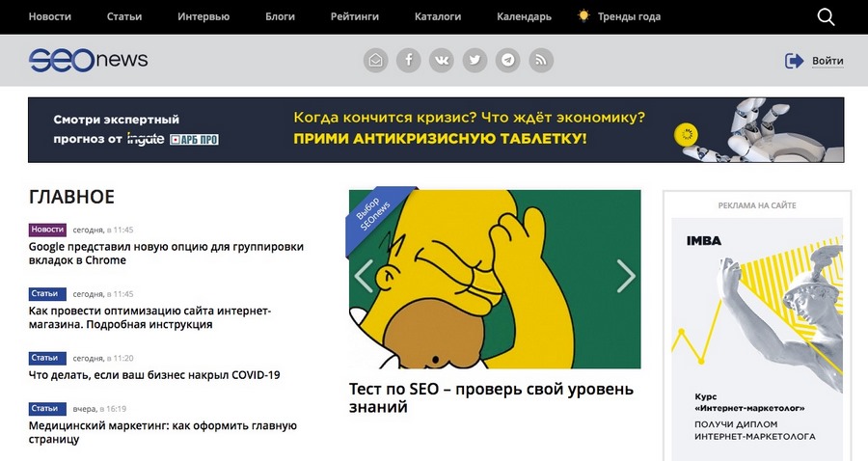Click Статьи tag above online store optimization article

pos(47,293)
